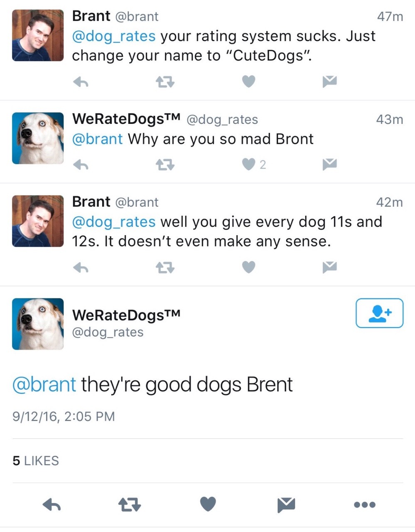Open the more options ellipsis menu
Viewport: 415px width, 532px height.
(365, 505)
